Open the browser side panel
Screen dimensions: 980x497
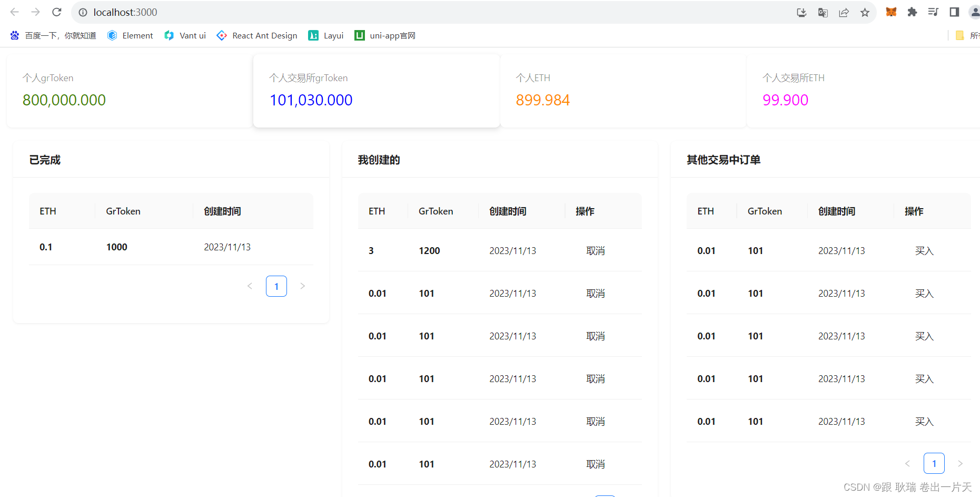pyautogui.click(x=954, y=12)
